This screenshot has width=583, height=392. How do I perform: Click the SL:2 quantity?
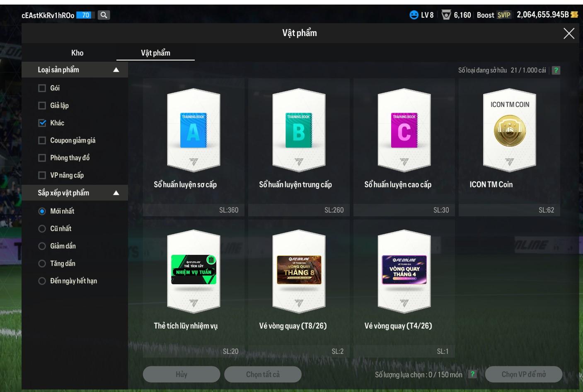pos(338,351)
